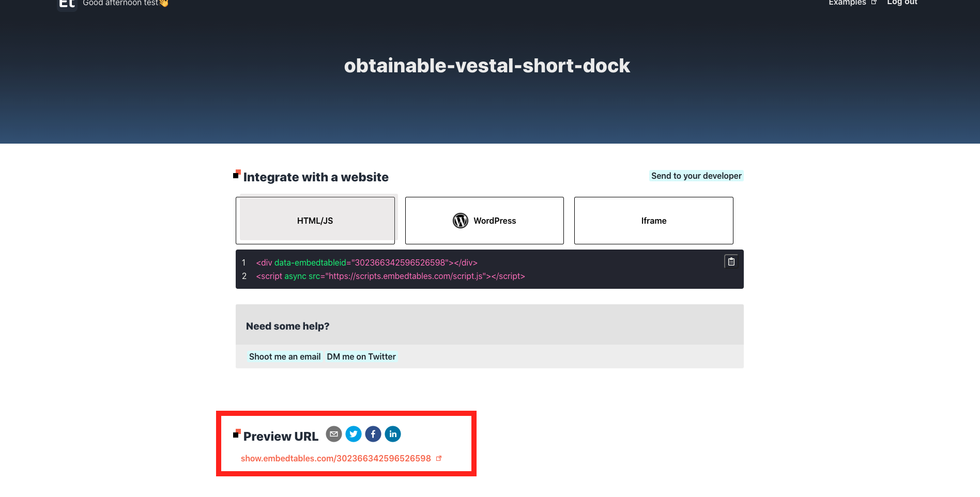Switch to the WordPress integration tab
The image size is (980, 497).
click(x=484, y=221)
